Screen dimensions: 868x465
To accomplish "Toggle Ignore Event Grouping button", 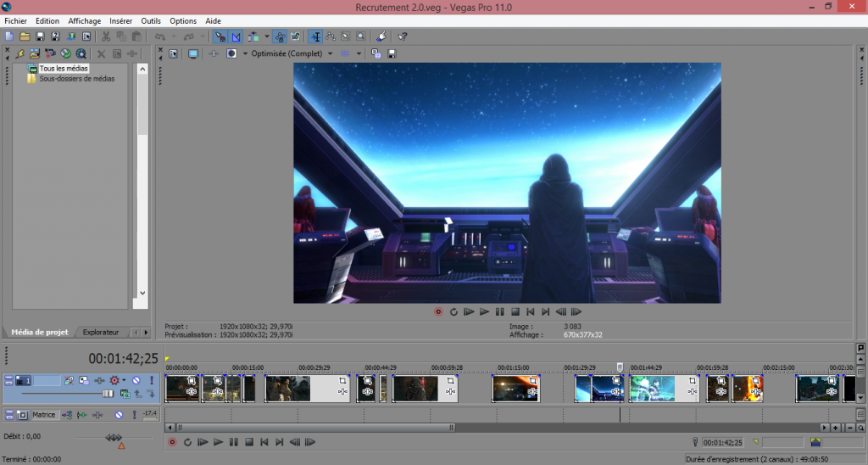I will 296,36.
